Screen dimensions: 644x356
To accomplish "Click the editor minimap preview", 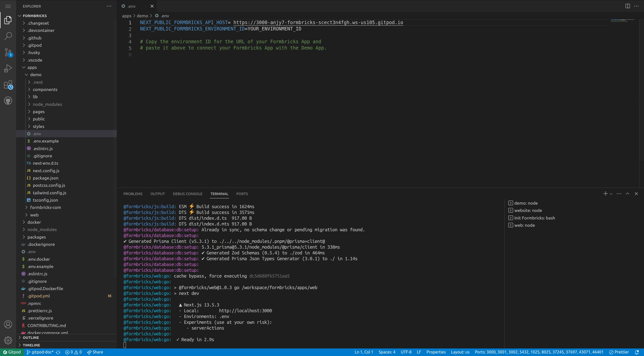I will pyautogui.click(x=623, y=20).
